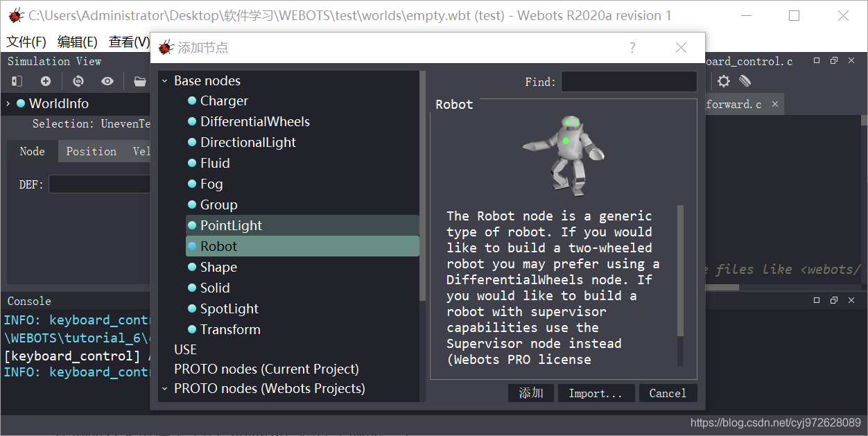Click the add node plus toolbar icon
The width and height of the screenshot is (868, 436).
coord(46,81)
